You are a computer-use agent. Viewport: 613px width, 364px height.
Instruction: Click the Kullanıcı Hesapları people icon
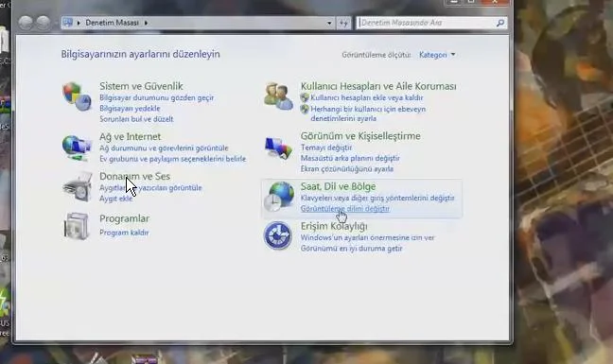278,96
